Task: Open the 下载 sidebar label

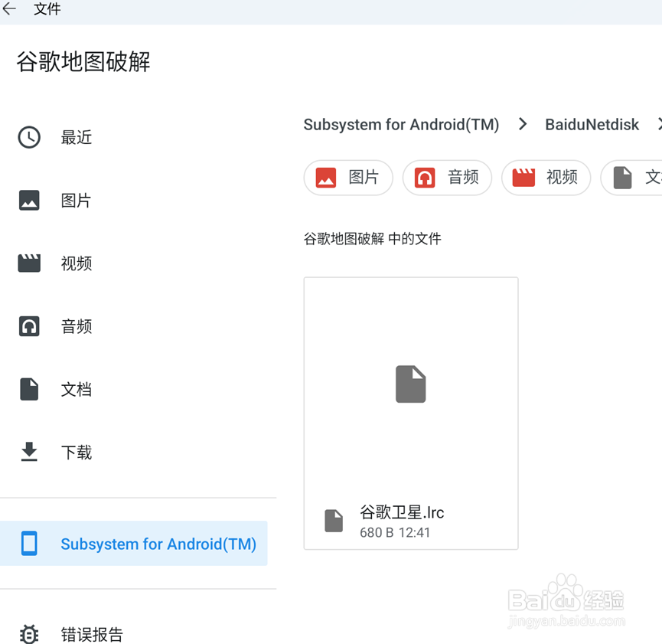Action: 77,452
